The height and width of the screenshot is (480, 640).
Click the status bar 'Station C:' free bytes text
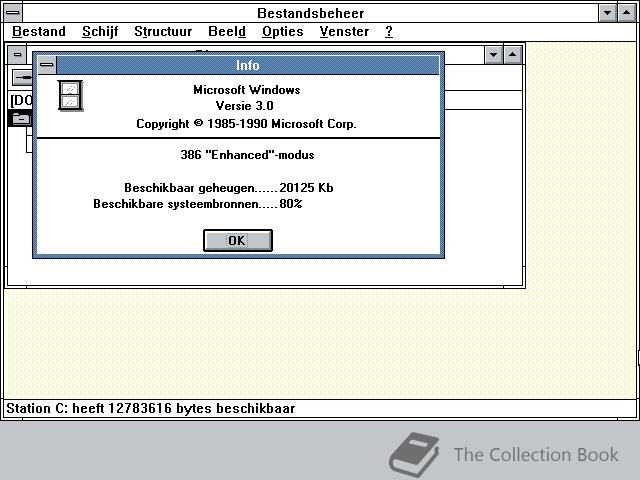click(x=151, y=409)
